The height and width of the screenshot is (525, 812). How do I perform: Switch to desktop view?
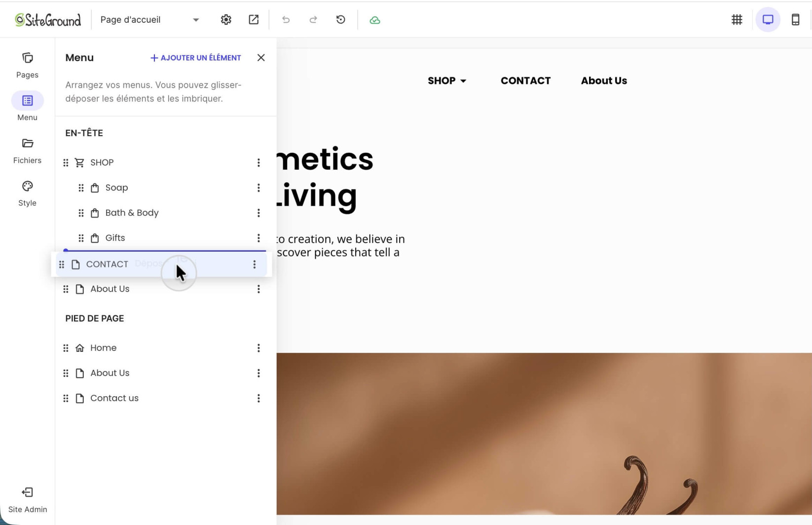(x=768, y=20)
